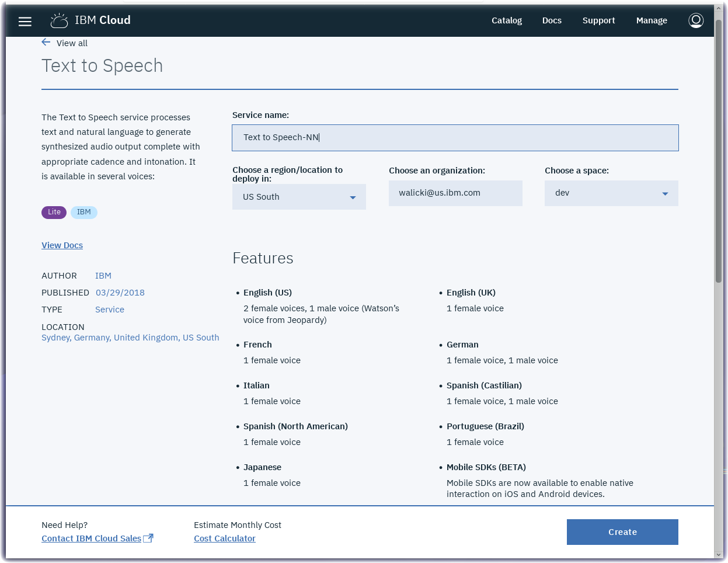Open the Support menu item
Screen dimensions: 728x563
[599, 20]
